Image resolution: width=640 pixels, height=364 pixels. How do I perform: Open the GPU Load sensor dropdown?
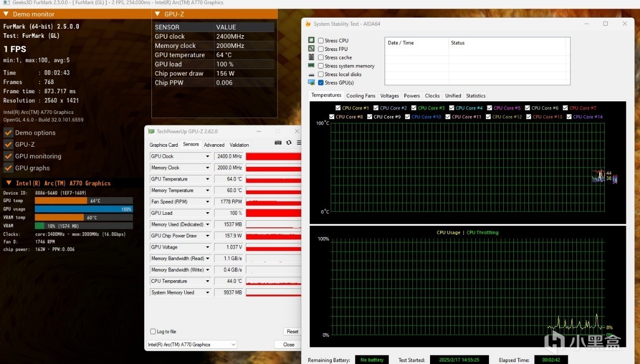pos(207,213)
